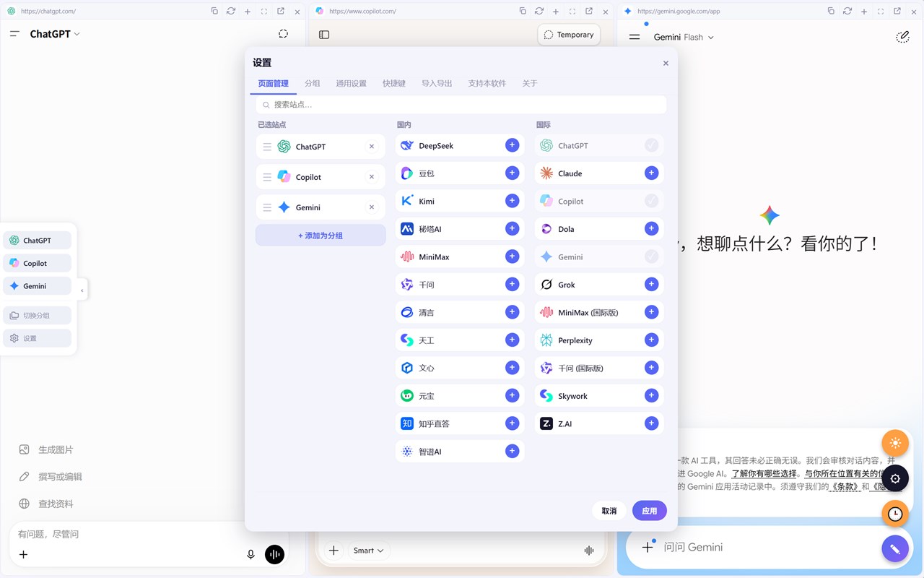924x578 pixels.
Task: Click the plus icon in Copilot's input bar
Action: 334,551
